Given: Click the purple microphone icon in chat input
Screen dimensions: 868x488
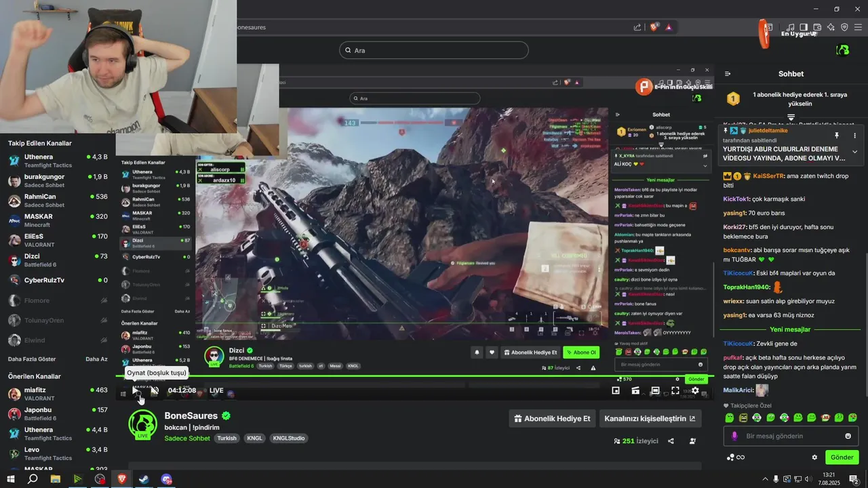Looking at the screenshot, I should [x=734, y=436].
